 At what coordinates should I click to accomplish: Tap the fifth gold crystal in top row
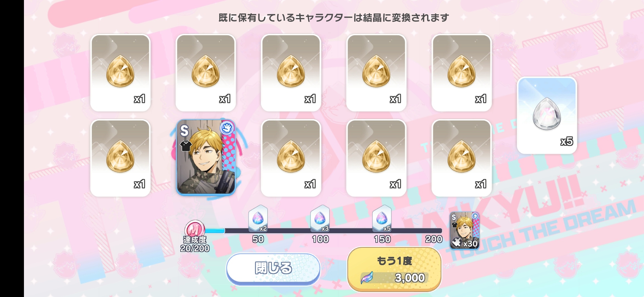pyautogui.click(x=462, y=73)
